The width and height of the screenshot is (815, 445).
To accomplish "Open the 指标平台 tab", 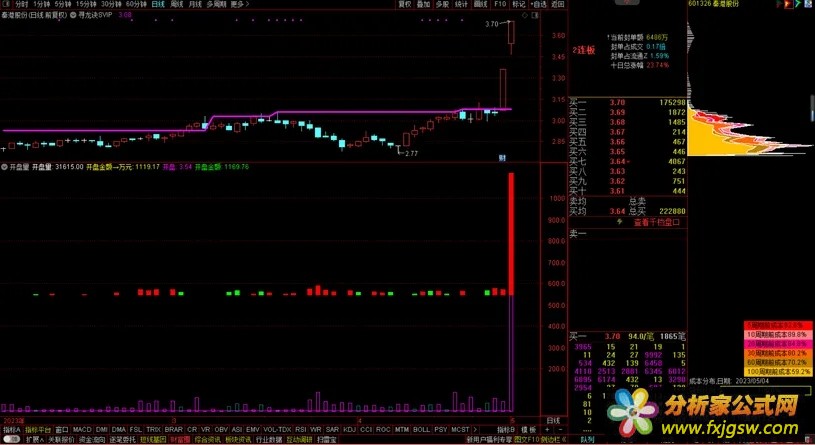I will click(38, 430).
